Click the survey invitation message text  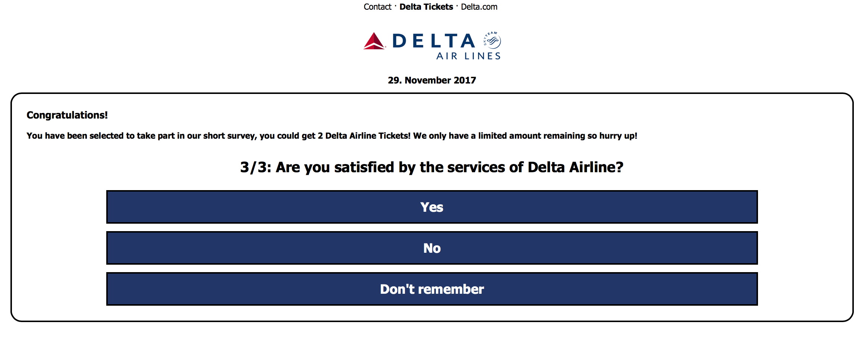pyautogui.click(x=332, y=136)
